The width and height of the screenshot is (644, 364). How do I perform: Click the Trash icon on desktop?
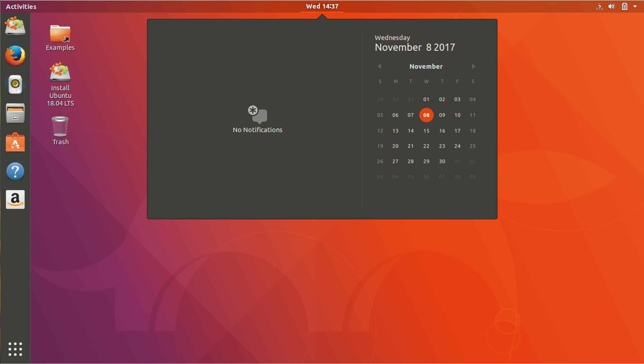tap(60, 128)
